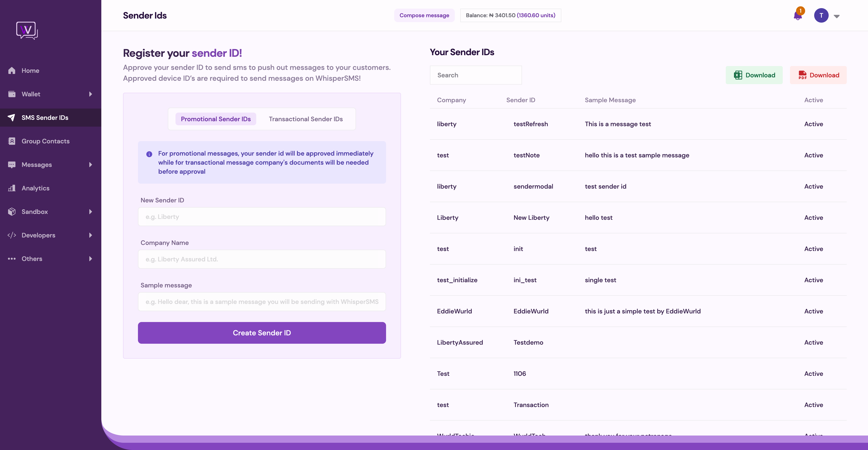Select the sendermodal sender ID cell

click(x=533, y=186)
